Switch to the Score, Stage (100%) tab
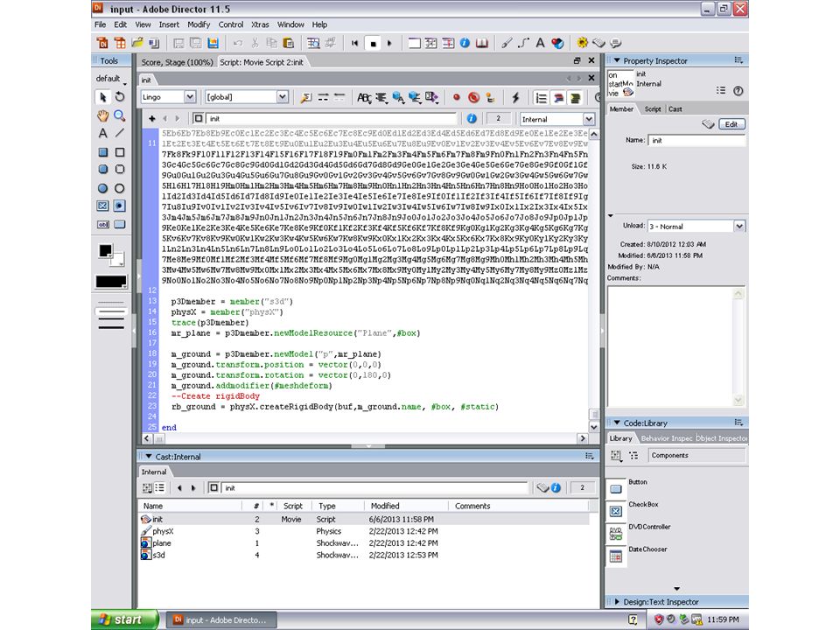Viewport: 840px width, 630px height. (x=177, y=62)
